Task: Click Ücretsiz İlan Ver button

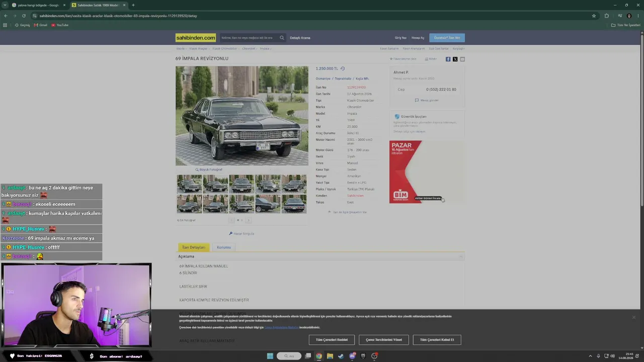Action: tap(447, 38)
